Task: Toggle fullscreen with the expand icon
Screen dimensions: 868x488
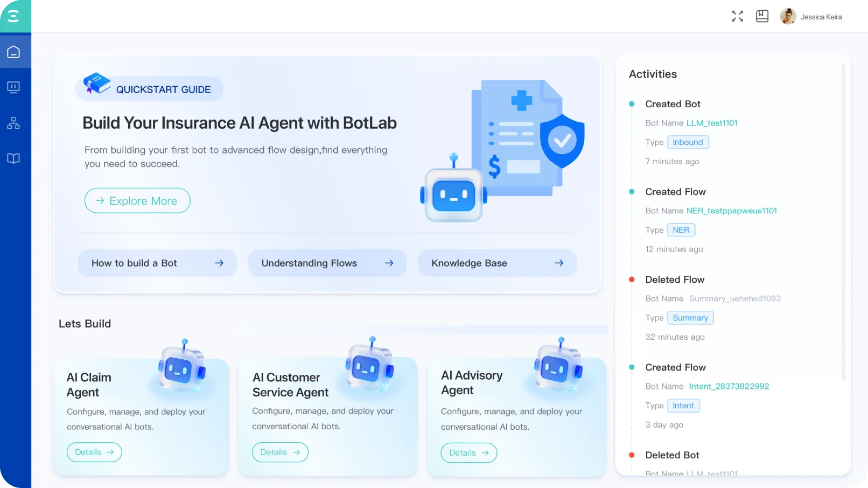Action: 737,17
